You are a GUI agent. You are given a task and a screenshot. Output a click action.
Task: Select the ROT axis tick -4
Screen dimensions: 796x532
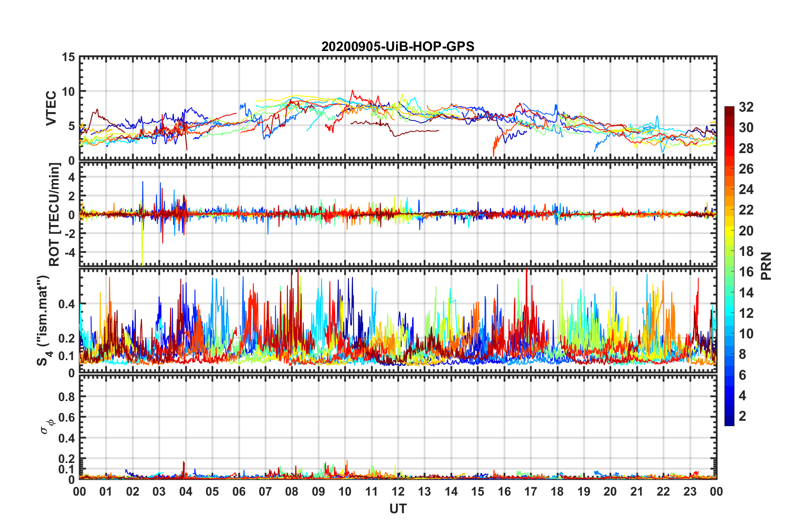point(69,252)
